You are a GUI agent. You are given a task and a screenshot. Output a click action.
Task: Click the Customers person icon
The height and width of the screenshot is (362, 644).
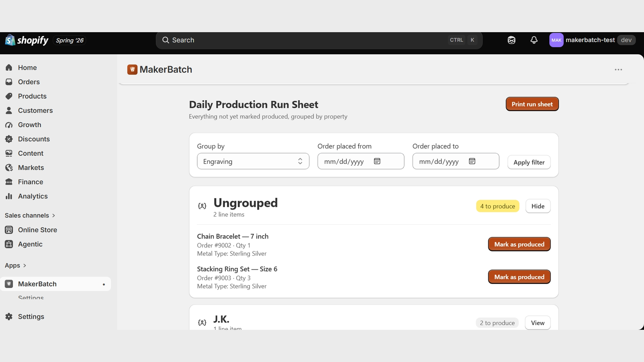pyautogui.click(x=9, y=110)
